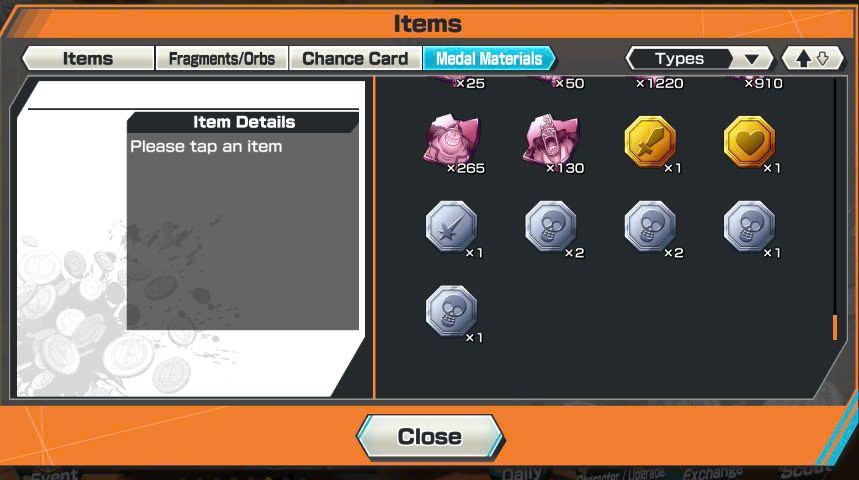Image resolution: width=859 pixels, height=480 pixels.
Task: Select the pink fragment with 130 count
Action: (x=552, y=142)
